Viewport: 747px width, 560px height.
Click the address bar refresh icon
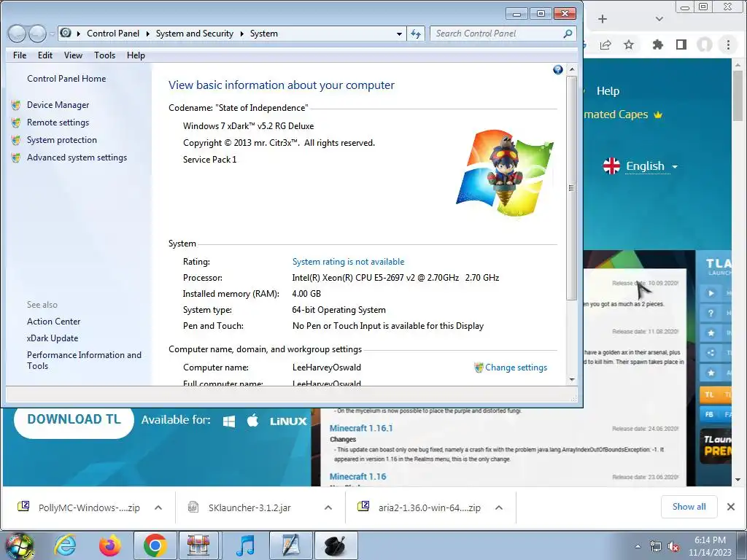416,34
